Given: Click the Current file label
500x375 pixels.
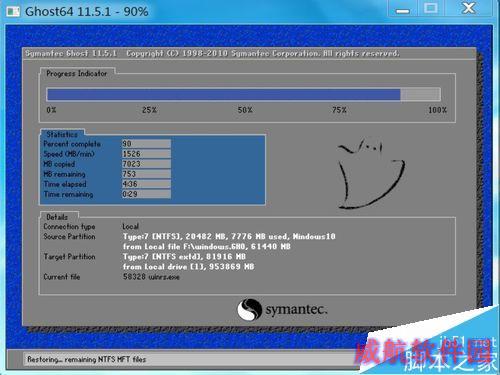Looking at the screenshot, I should [x=62, y=277].
